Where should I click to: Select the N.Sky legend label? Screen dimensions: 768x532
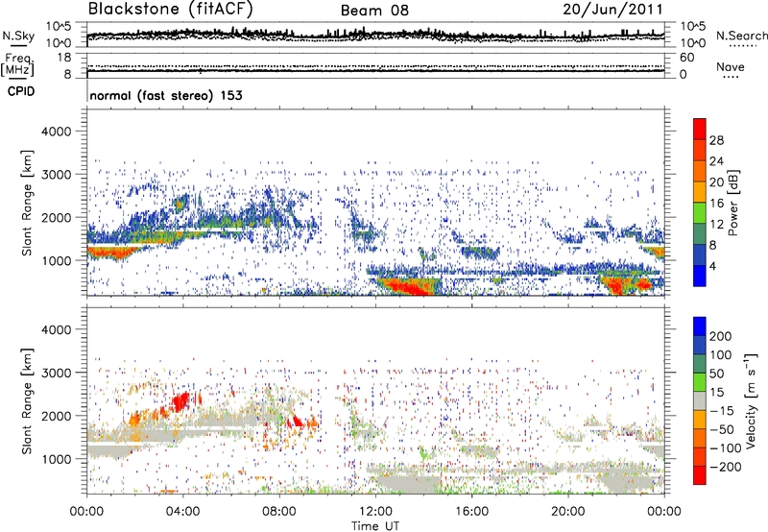(x=18, y=36)
